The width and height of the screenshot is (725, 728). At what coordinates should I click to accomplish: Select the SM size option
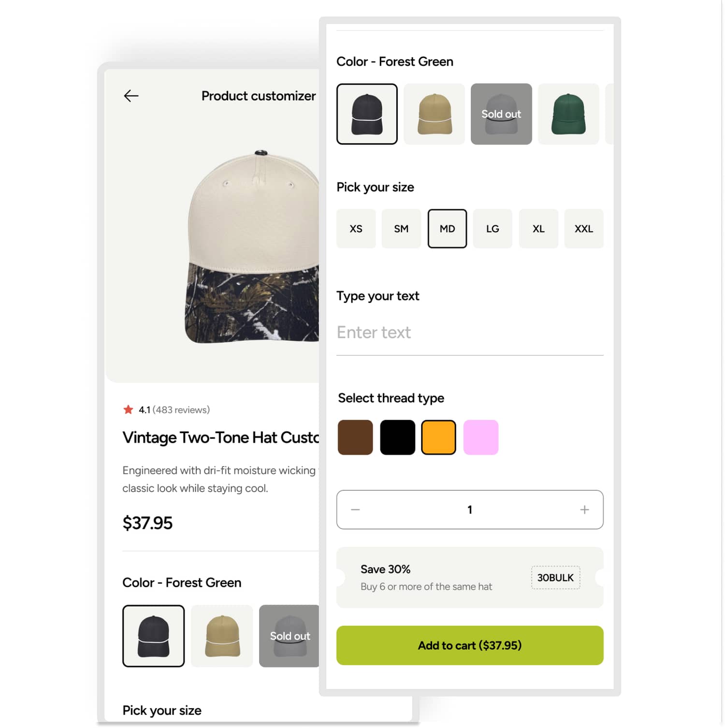(401, 229)
